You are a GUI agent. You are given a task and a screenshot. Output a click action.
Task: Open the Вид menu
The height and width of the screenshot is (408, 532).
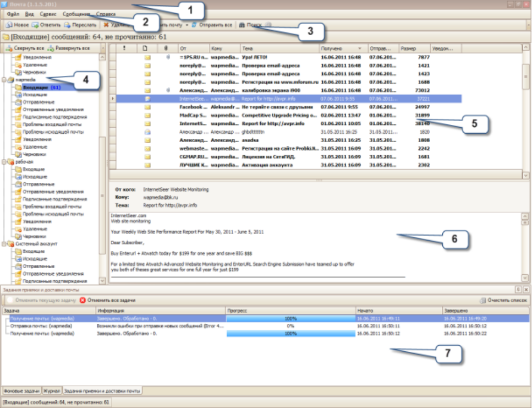[30, 14]
